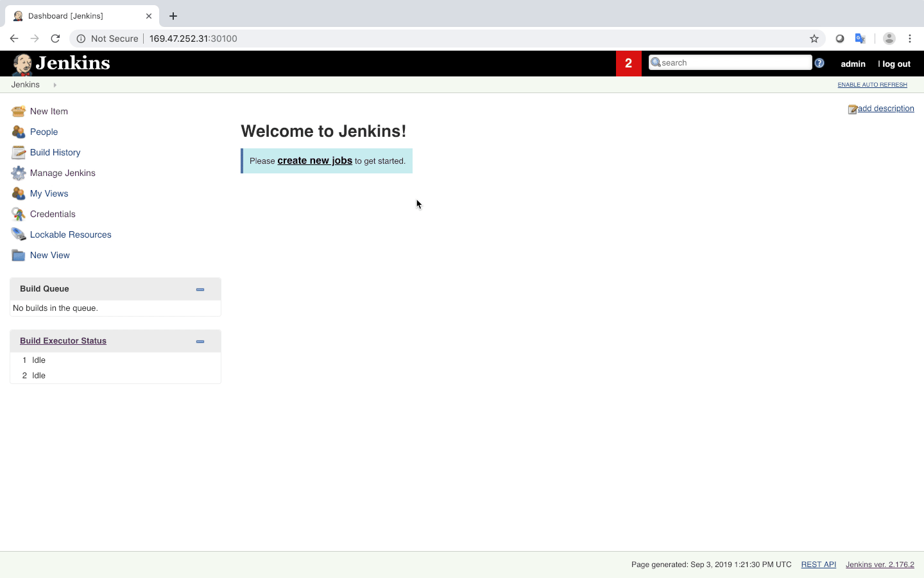Click the Jenkins title text in header
Viewport: 924px width, 578px height.
[73, 63]
